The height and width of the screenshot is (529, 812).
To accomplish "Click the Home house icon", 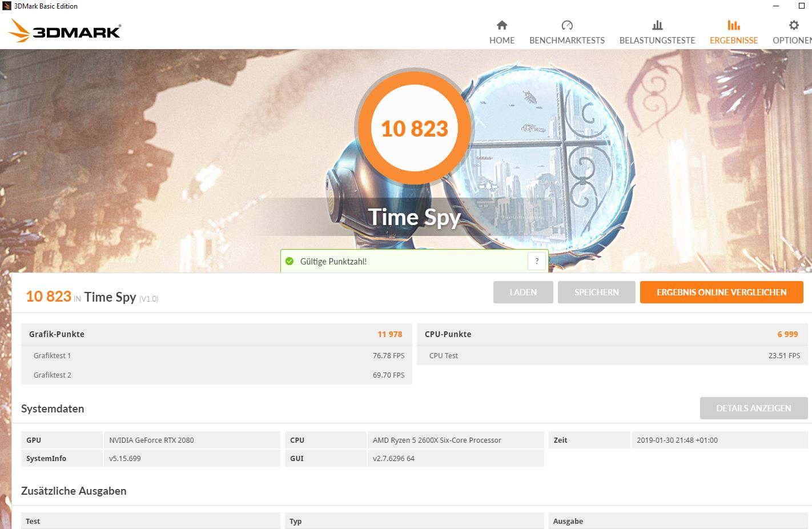I will 502,25.
